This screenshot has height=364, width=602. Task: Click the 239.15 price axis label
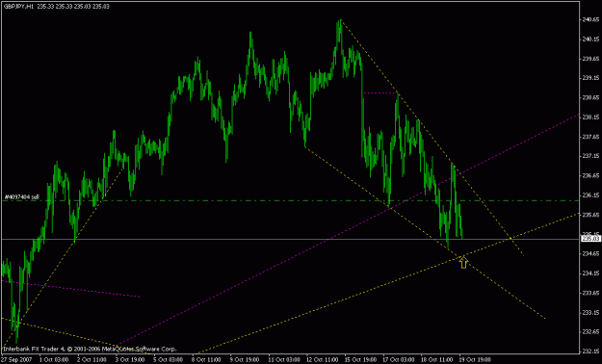(x=591, y=78)
